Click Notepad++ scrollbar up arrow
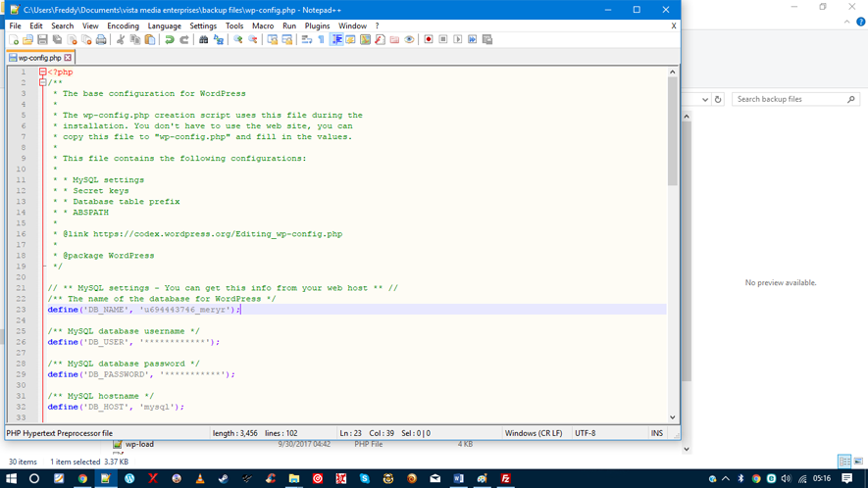868x488 pixels. (x=673, y=72)
